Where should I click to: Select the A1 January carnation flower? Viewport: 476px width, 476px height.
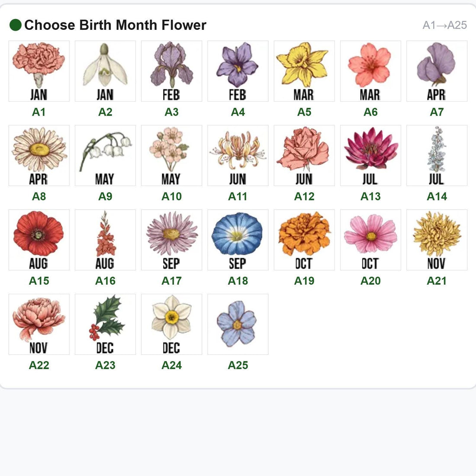39,71
